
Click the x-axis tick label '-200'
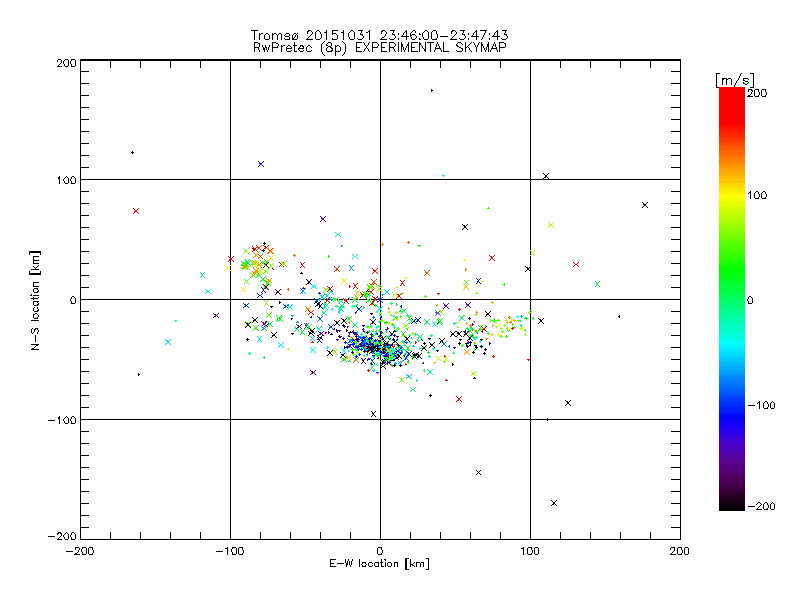80,552
